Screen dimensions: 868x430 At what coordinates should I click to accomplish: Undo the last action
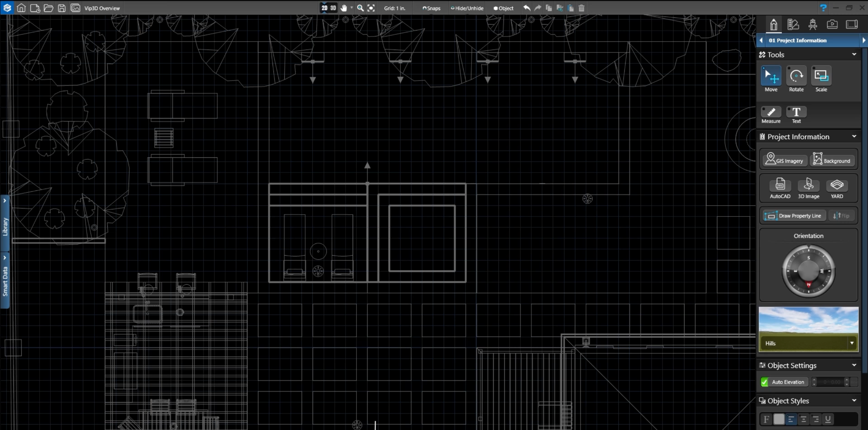pos(527,8)
